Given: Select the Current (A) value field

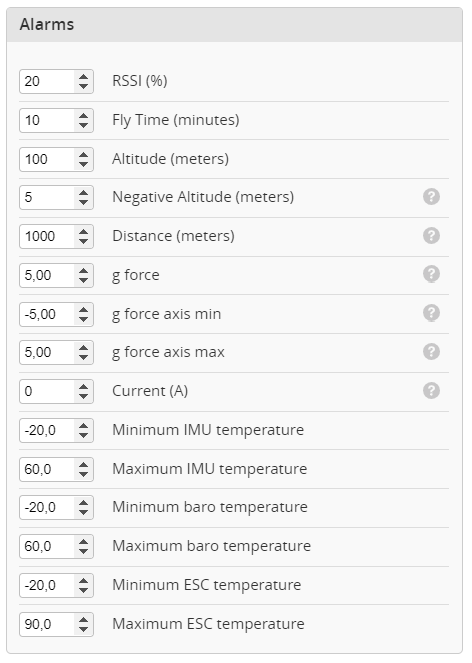Looking at the screenshot, I should click(47, 391).
